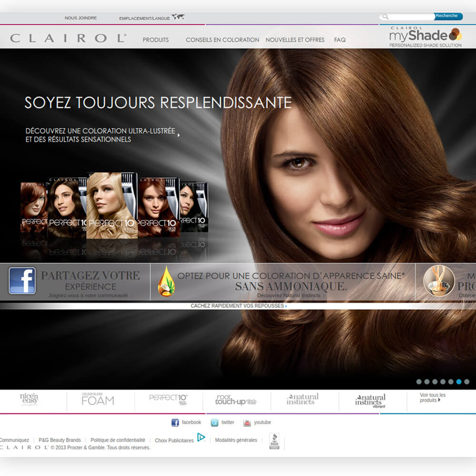
Task: Select the first carousel dot
Action: pyautogui.click(x=419, y=382)
